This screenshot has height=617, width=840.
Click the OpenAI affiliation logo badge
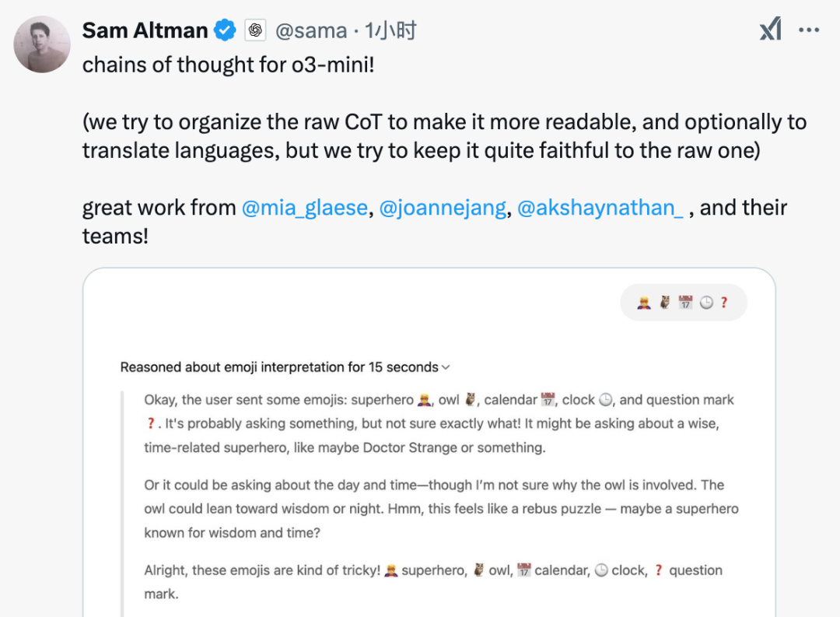(x=255, y=30)
